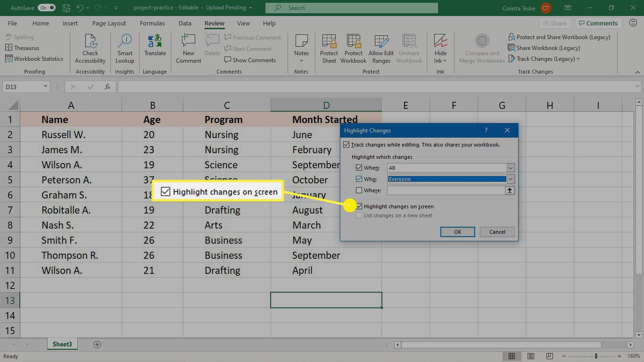Toggle the When checkbox
This screenshot has height=362, width=644.
pos(360,168)
